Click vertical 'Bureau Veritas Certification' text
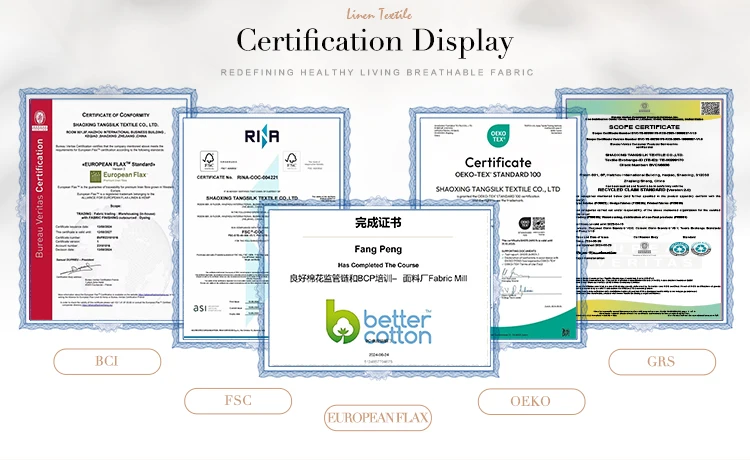Image resolution: width=750 pixels, height=460 pixels. click(39, 198)
